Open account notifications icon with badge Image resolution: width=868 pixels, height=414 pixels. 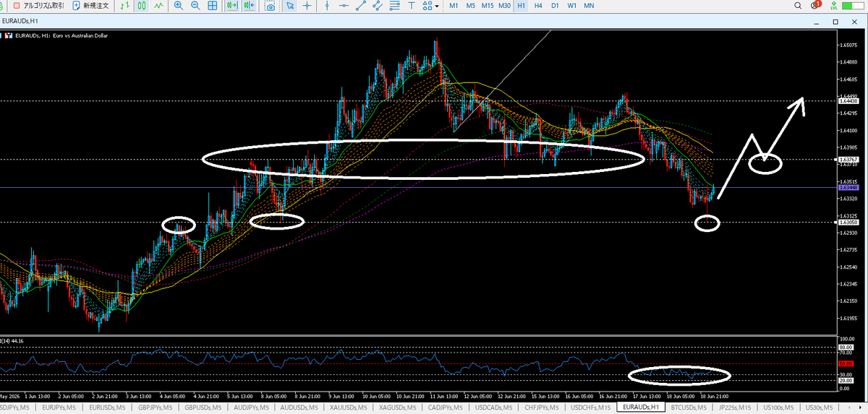(815, 5)
